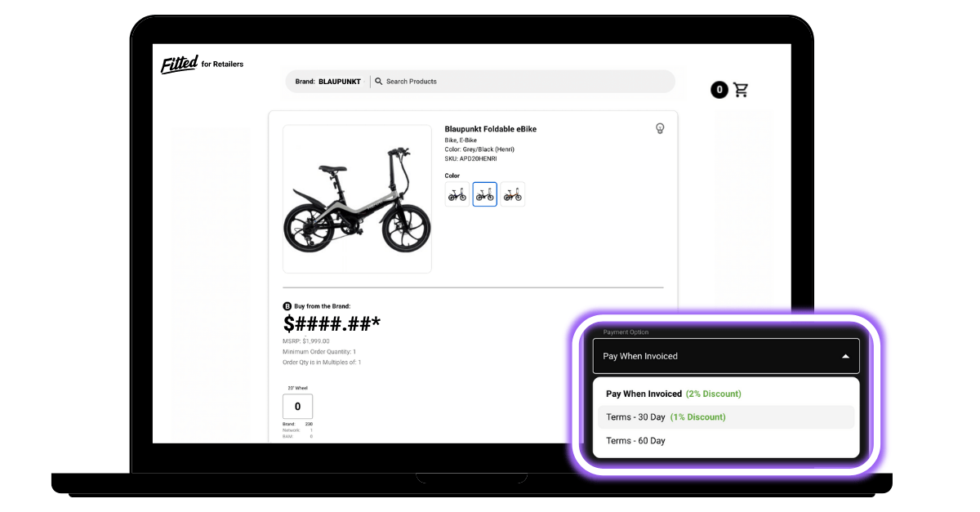Choose Pay When Invoiced with 2% discount

pyautogui.click(x=673, y=394)
